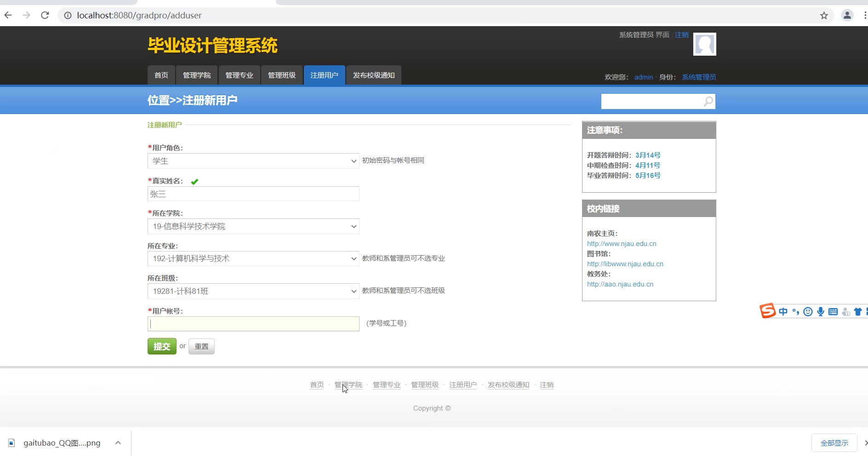This screenshot has width=868, height=458.
Task: Click the 3月14号 date text
Action: pos(648,155)
